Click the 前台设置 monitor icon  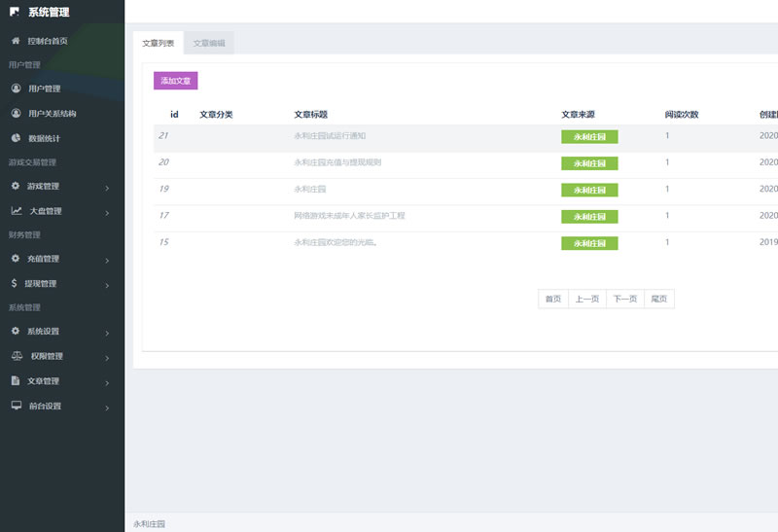point(16,406)
